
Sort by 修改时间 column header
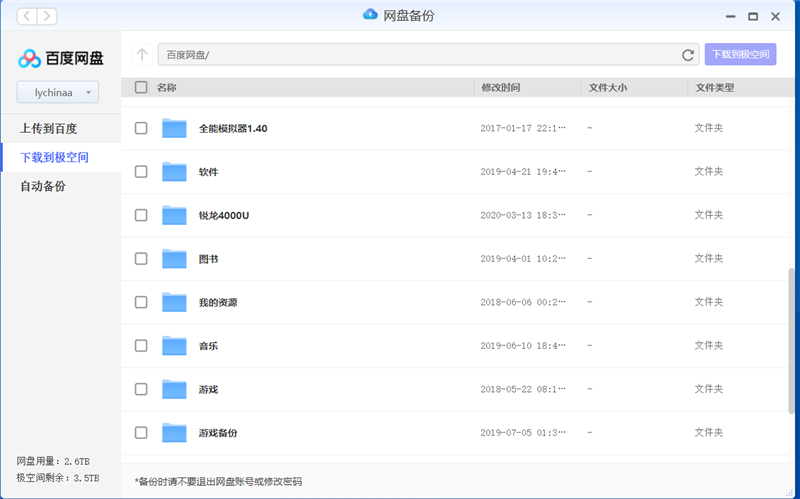[501, 87]
